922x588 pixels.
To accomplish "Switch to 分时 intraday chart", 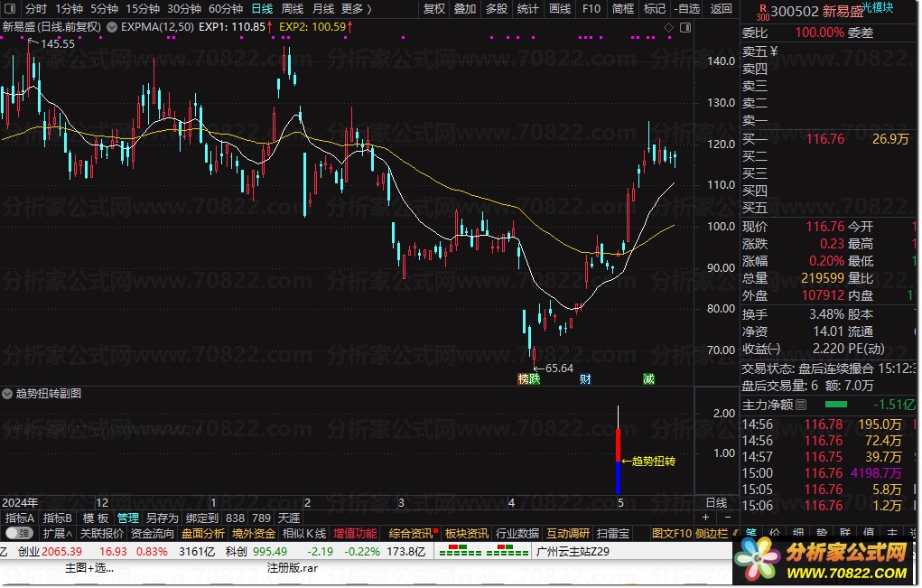I will coord(36,9).
